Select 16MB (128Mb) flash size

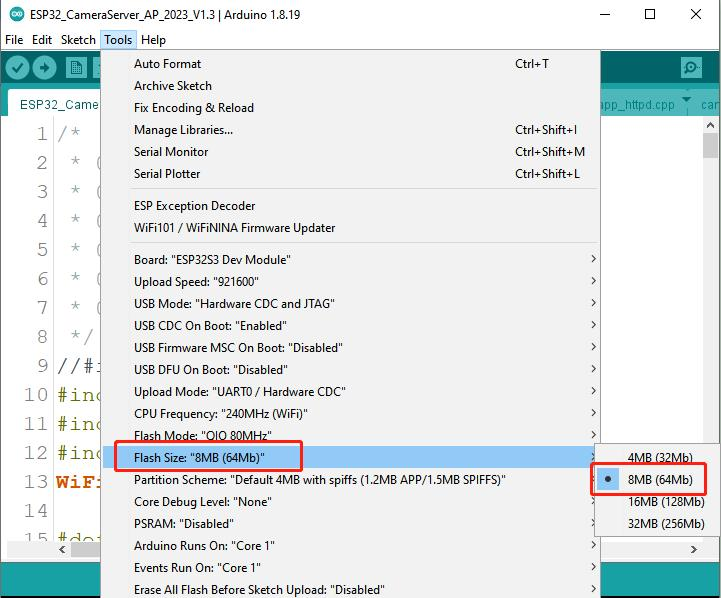(x=658, y=502)
